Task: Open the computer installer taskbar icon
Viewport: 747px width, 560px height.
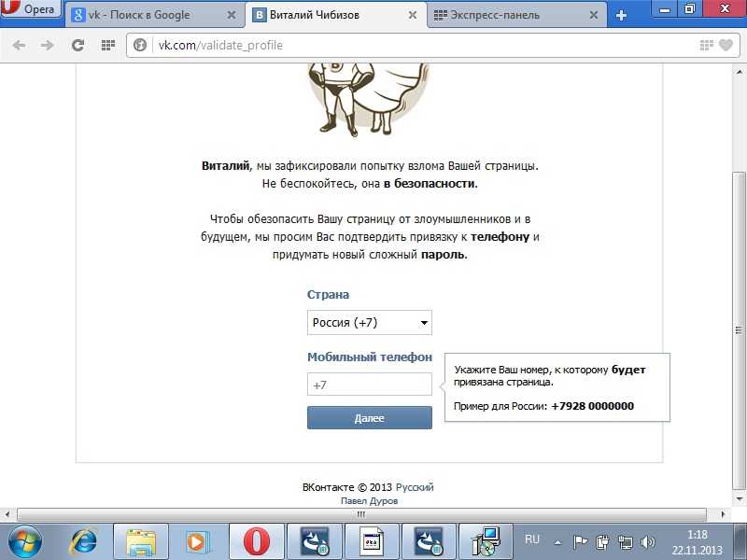Action: point(486,542)
